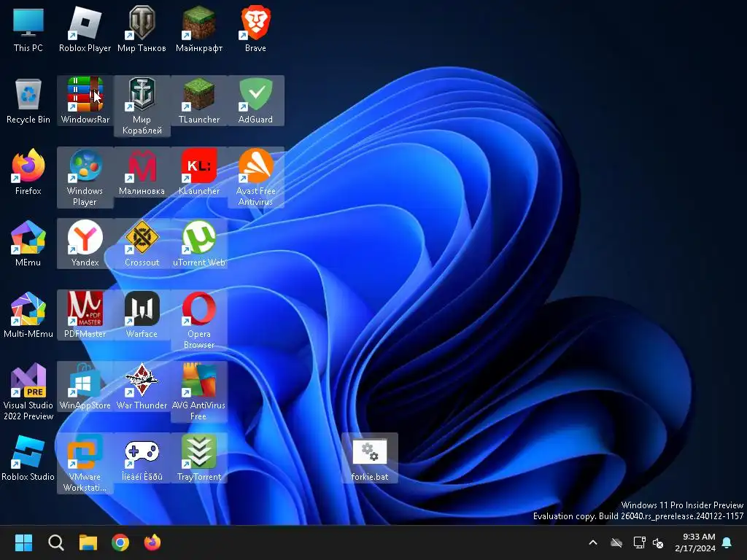Show hidden system tray icons
Viewport: 747px width, 560px height.
(593, 542)
